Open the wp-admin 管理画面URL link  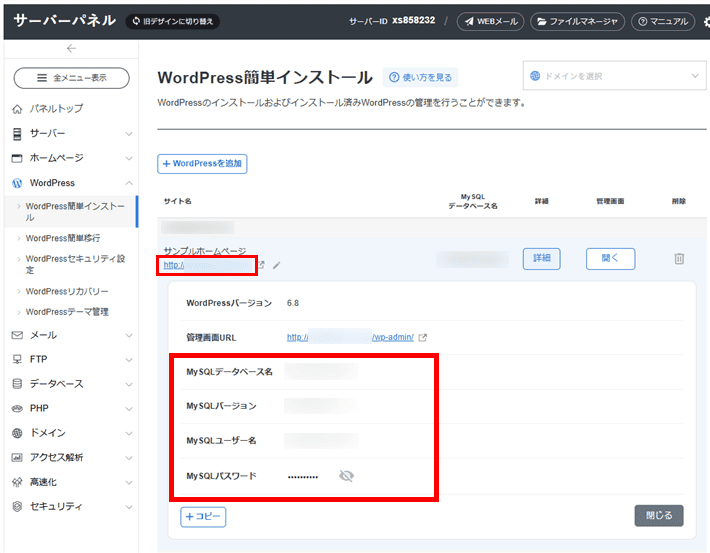[x=350, y=337]
